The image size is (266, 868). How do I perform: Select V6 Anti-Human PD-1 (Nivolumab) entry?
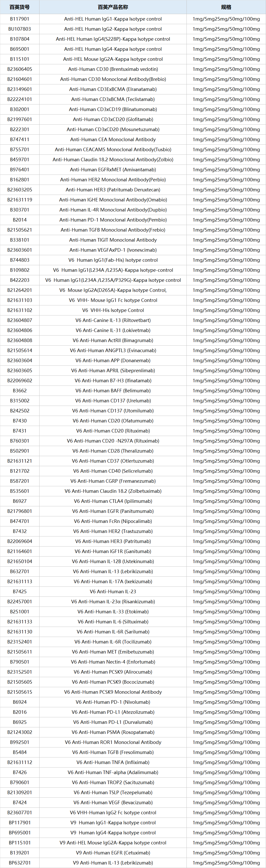point(113,702)
